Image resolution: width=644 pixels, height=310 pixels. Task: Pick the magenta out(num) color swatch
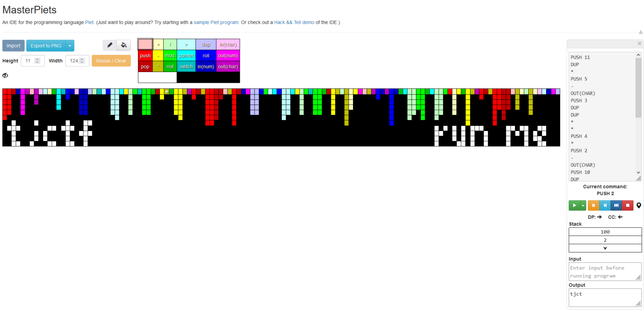pos(228,55)
